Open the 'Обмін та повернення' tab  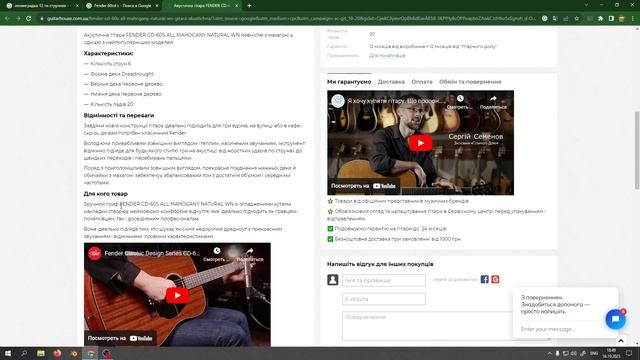[470, 82]
